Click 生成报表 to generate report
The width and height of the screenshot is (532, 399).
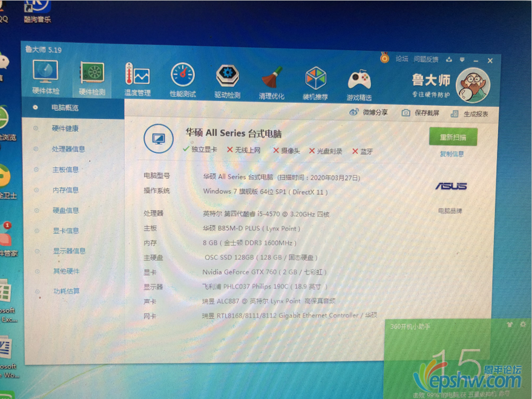tap(470, 114)
